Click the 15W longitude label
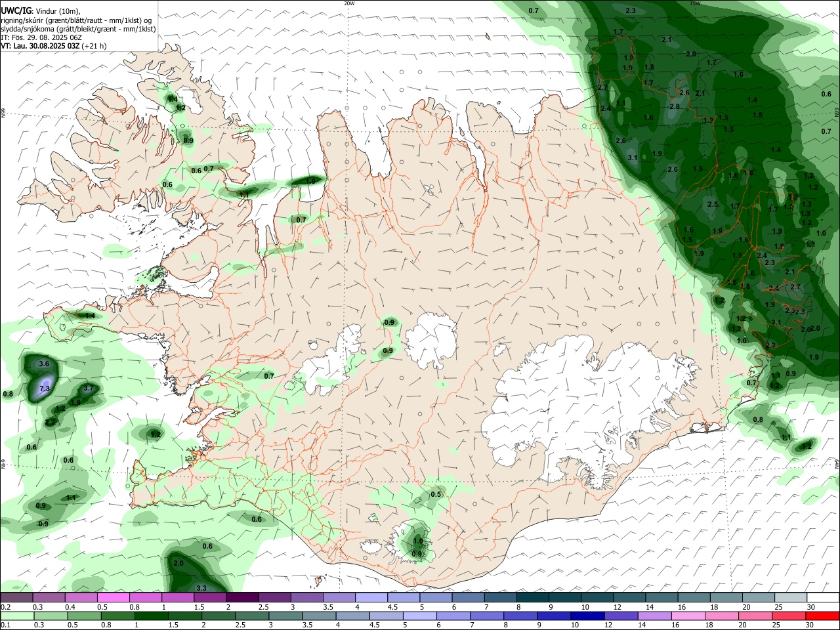This screenshot has width=840, height=630. click(x=695, y=3)
